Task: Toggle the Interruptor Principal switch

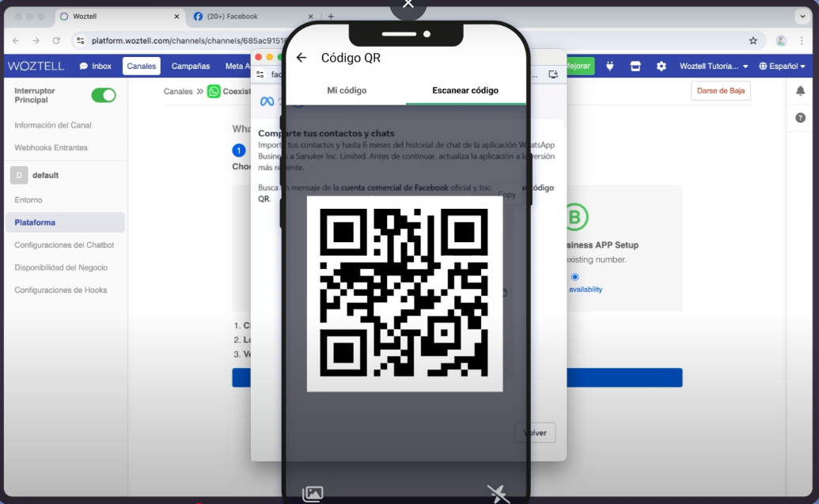Action: 104,95
